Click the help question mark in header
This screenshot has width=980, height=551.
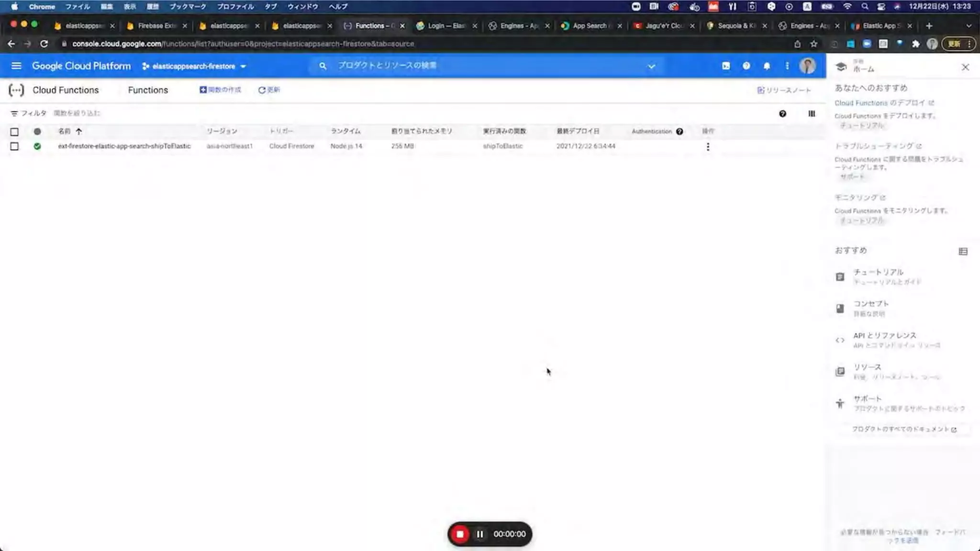point(746,66)
